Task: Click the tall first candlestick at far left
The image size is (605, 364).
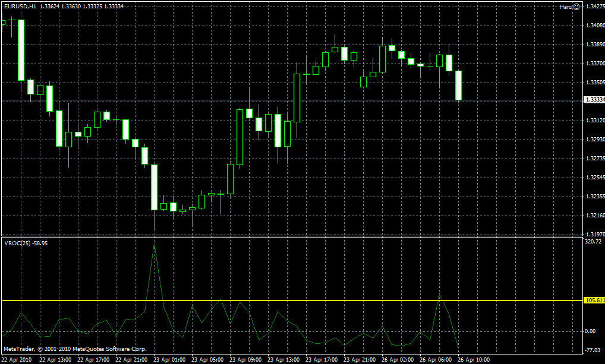Action: click(21, 50)
